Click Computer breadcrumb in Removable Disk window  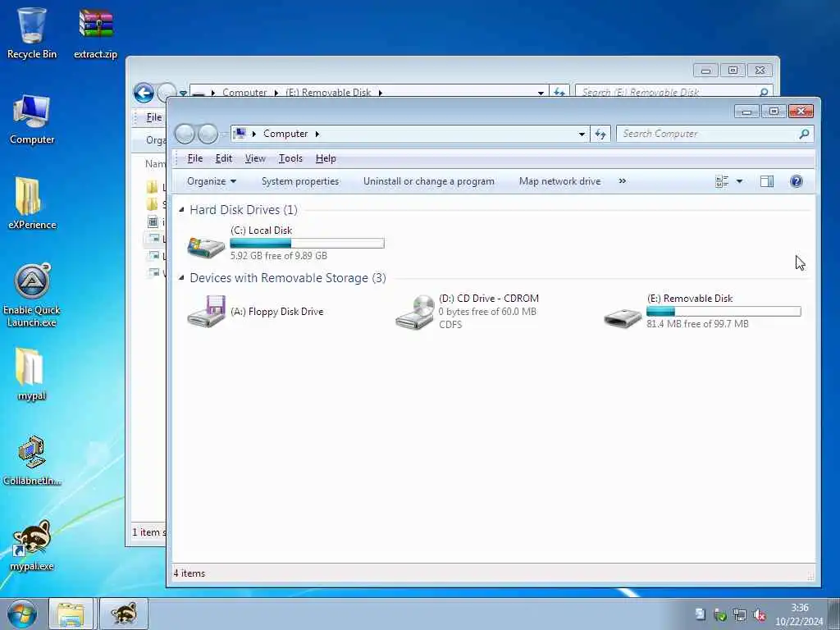pyautogui.click(x=244, y=93)
